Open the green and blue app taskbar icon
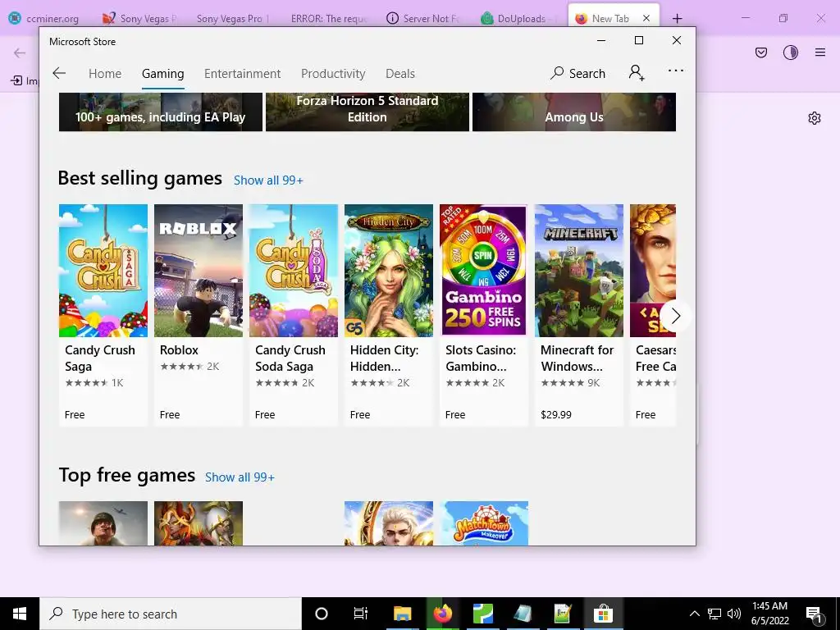Screen dimensions: 840x630 pyautogui.click(x=482, y=614)
